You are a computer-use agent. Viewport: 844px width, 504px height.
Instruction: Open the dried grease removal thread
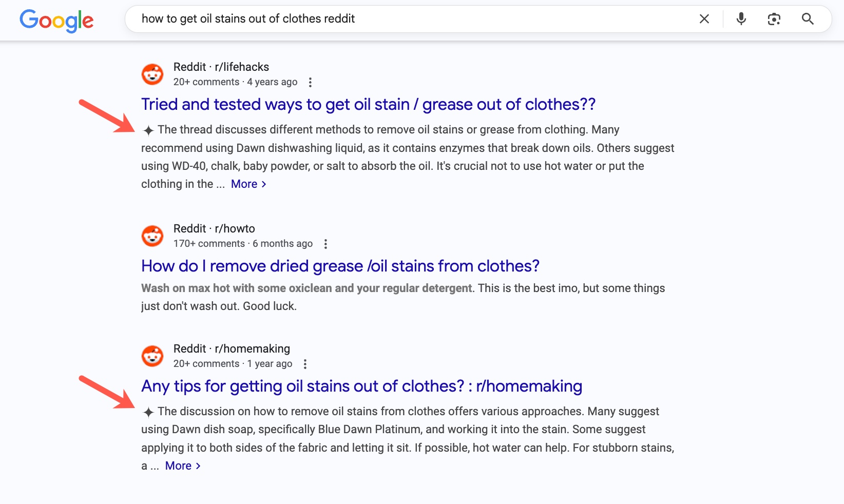tap(340, 266)
